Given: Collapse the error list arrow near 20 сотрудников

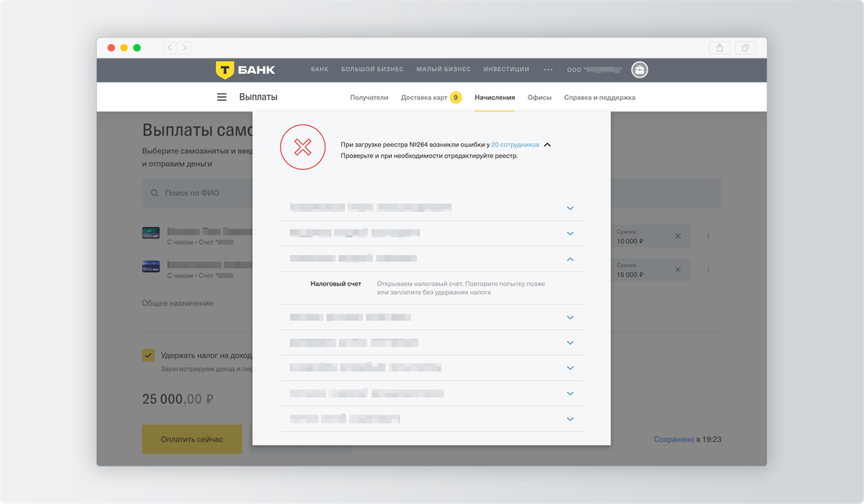Looking at the screenshot, I should coord(548,145).
